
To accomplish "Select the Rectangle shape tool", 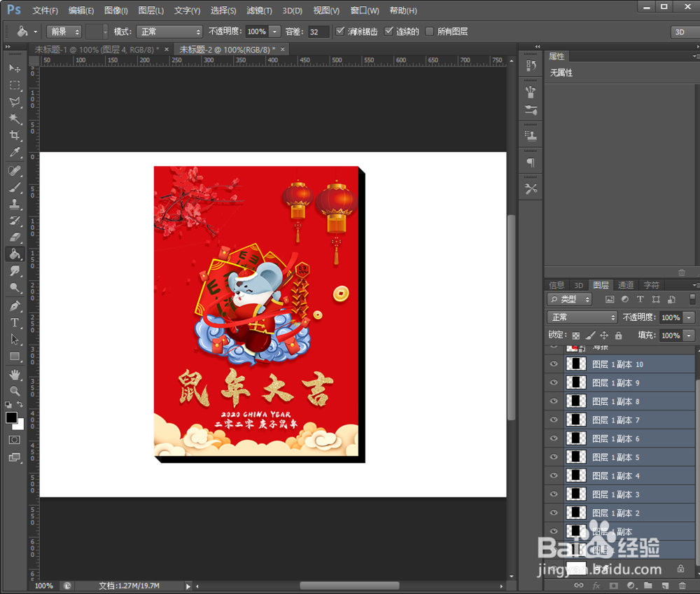I will click(x=15, y=357).
